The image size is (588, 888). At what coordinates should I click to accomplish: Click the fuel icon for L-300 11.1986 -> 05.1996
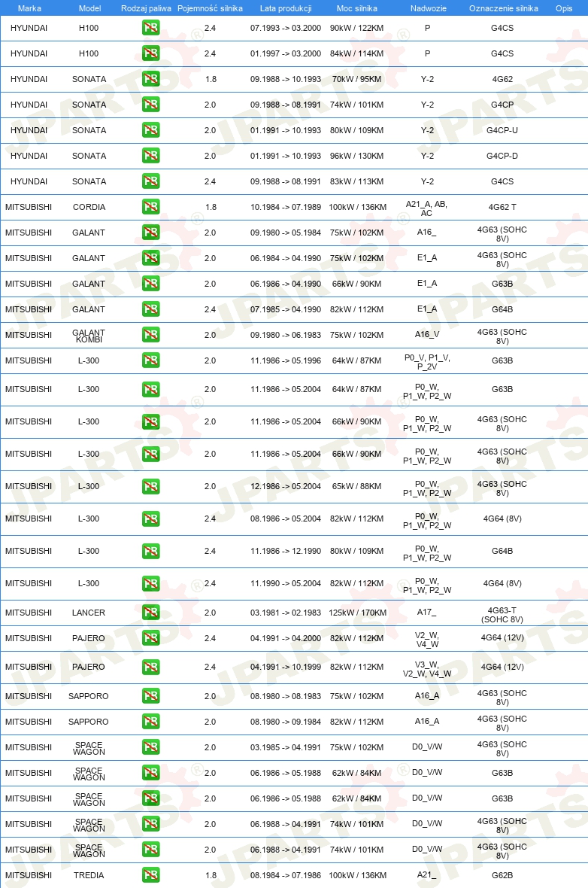pyautogui.click(x=150, y=360)
